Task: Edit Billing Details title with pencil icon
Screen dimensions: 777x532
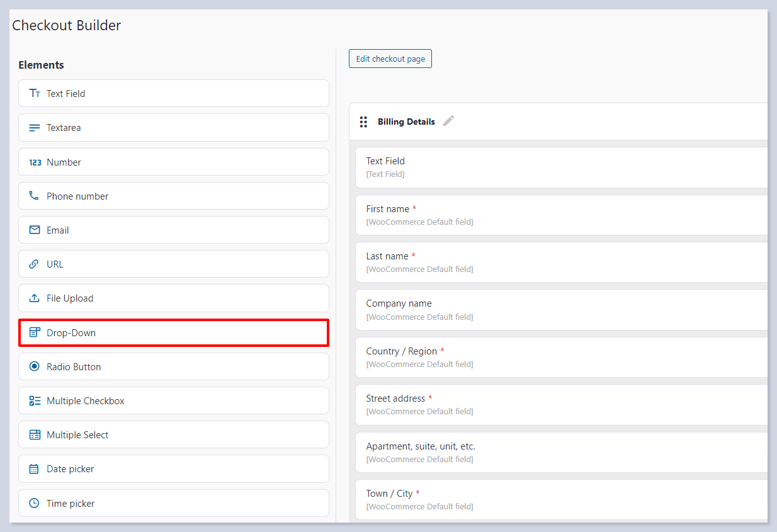Action: (x=448, y=121)
